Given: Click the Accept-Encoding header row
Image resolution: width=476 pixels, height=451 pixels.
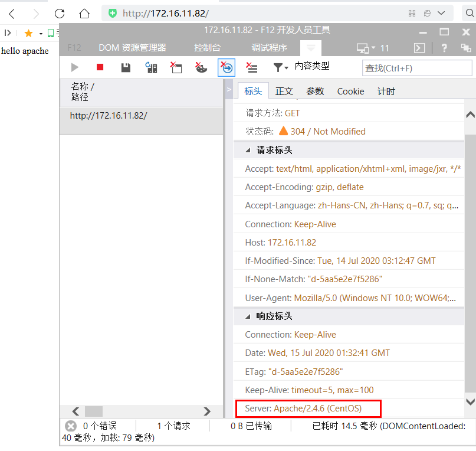Looking at the screenshot, I should click(x=349, y=187).
